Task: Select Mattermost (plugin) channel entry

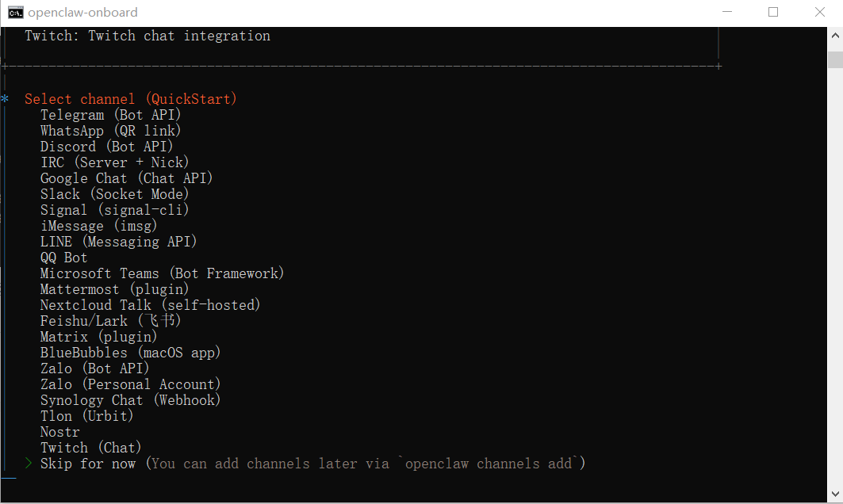Action: [x=115, y=289]
